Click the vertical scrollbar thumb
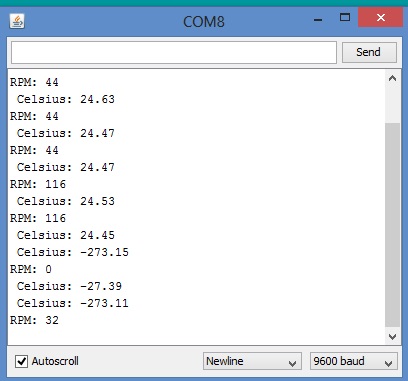This screenshot has width=408, height=381. [392, 225]
